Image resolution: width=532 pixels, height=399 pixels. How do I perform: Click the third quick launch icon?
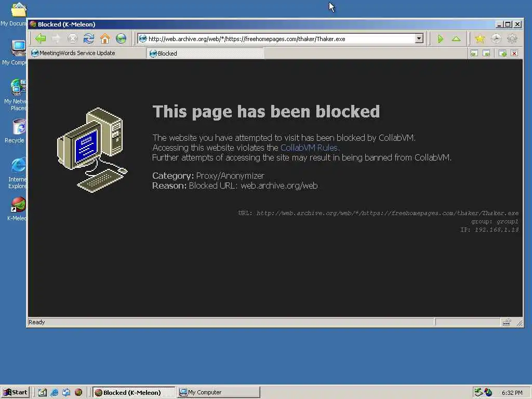(66, 392)
